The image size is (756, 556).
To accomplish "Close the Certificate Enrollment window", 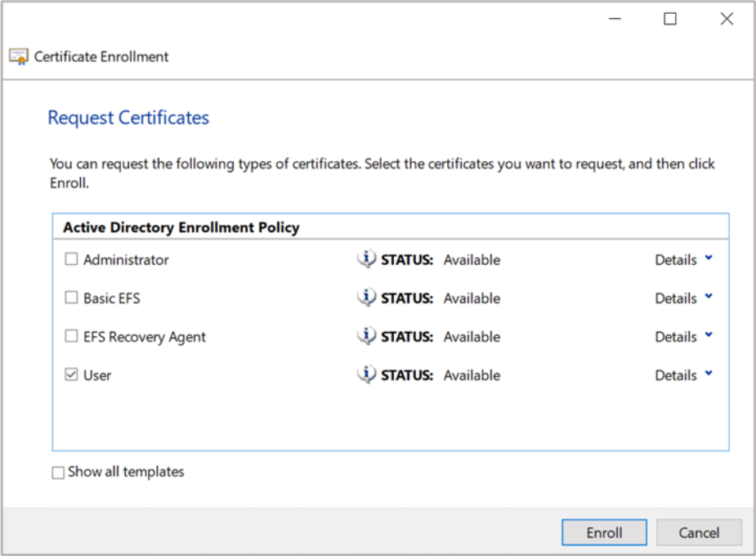I will [x=726, y=19].
